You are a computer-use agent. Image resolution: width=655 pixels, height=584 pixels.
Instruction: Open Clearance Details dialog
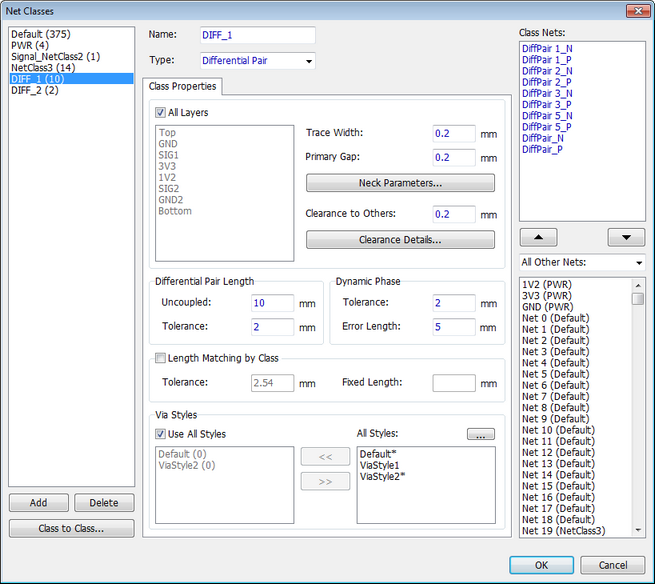pos(400,240)
